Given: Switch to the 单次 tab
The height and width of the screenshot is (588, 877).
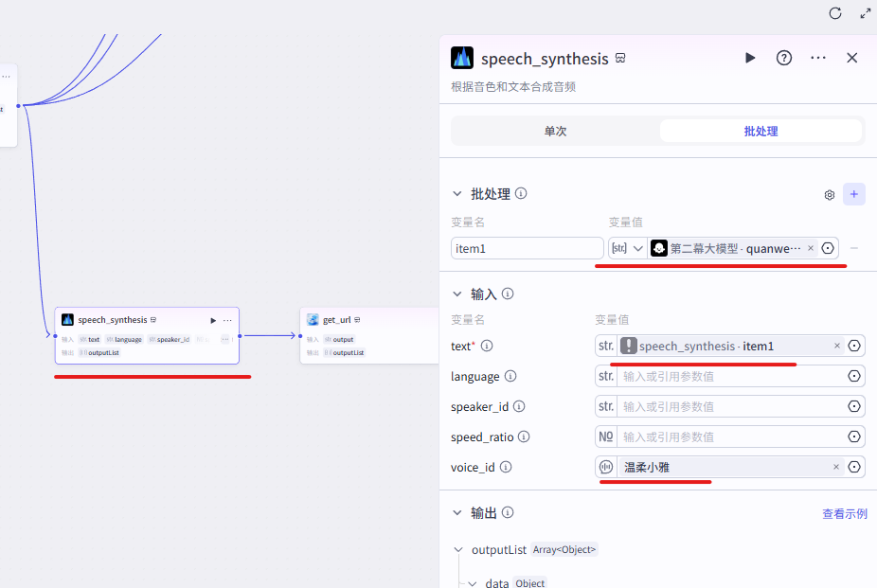Looking at the screenshot, I should 555,131.
